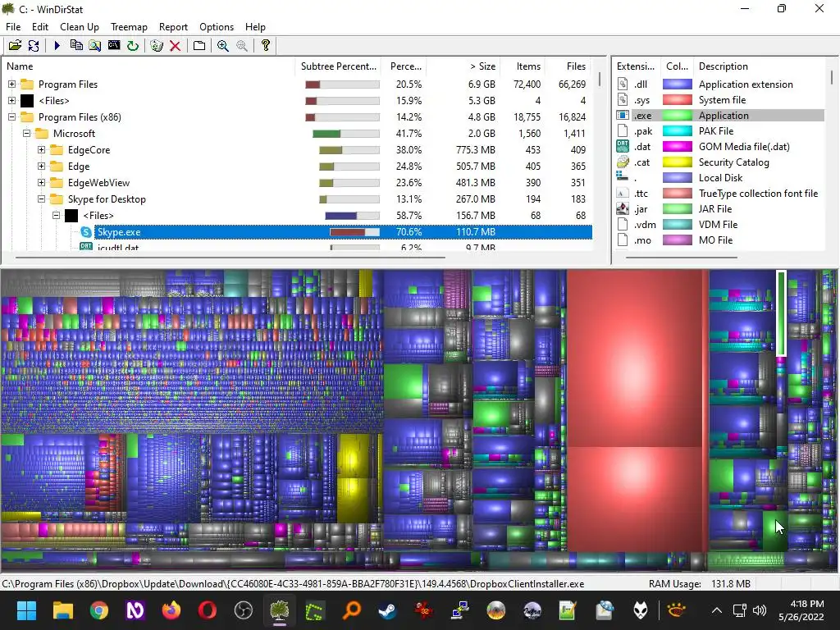Expand the top-level <Files> node
This screenshot has width=840, height=630.
(11, 101)
